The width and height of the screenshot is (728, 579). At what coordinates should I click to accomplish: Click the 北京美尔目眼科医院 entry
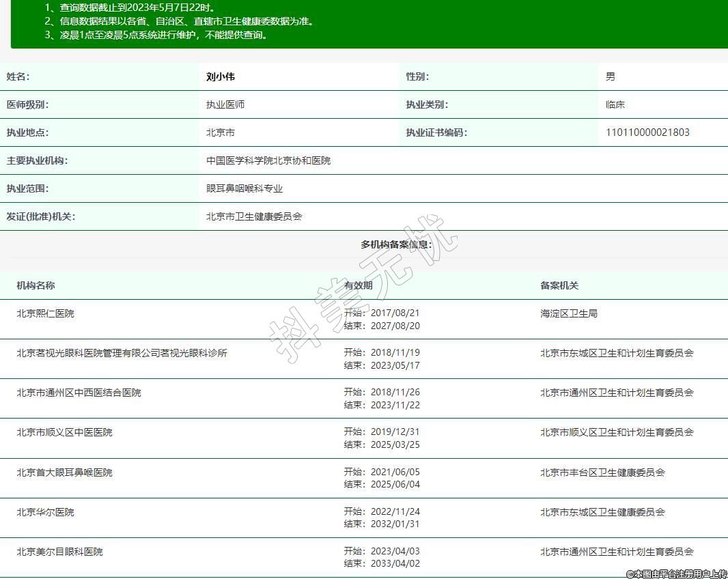point(59,552)
